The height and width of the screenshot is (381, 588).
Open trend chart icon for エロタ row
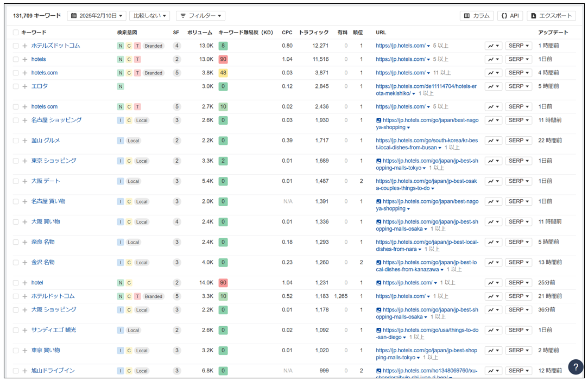click(x=493, y=86)
